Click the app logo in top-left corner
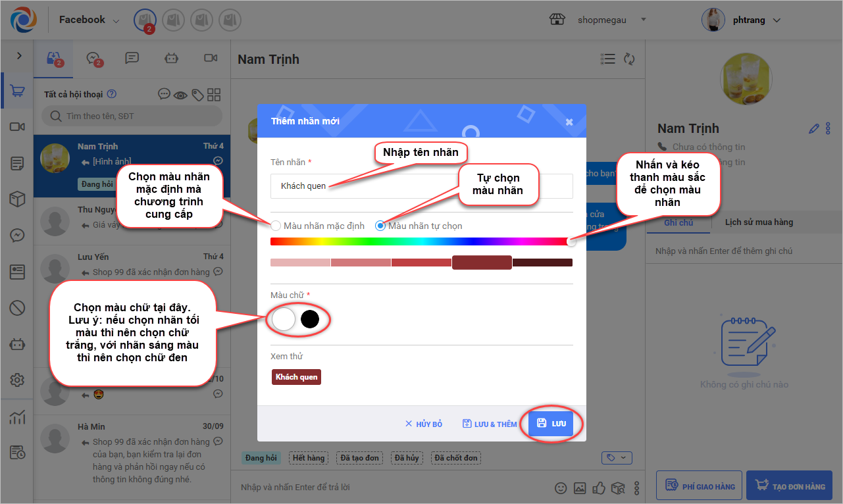 pos(24,20)
